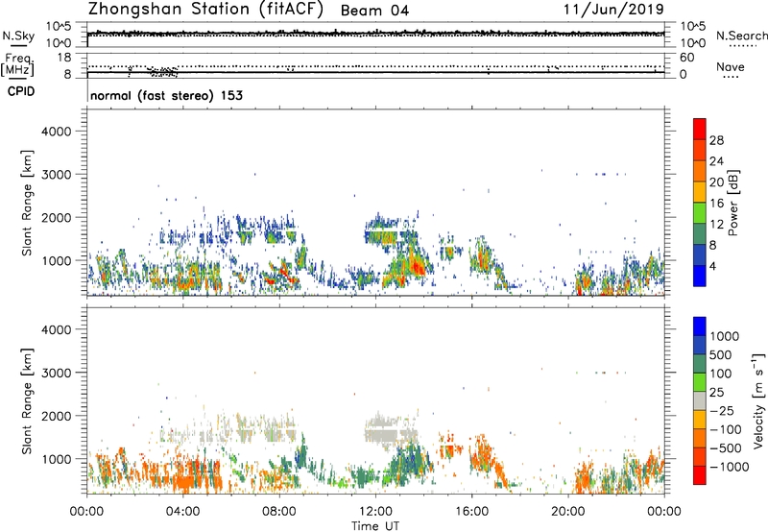Click the Zhongshan Station (fitACF) title
Image resolution: width=768 pixels, height=532 pixels.
[205, 10]
